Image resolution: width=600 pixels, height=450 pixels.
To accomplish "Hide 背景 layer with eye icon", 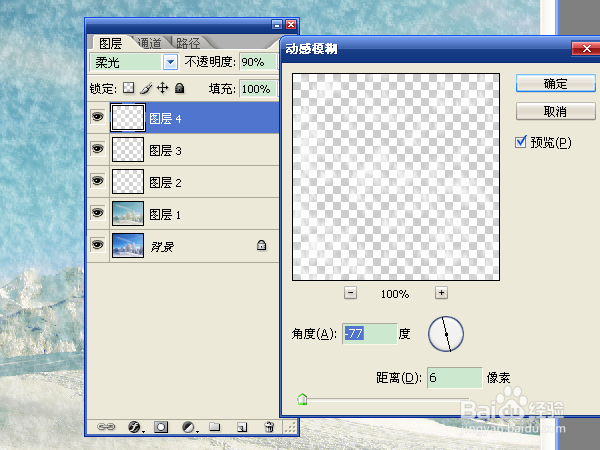I will point(98,245).
